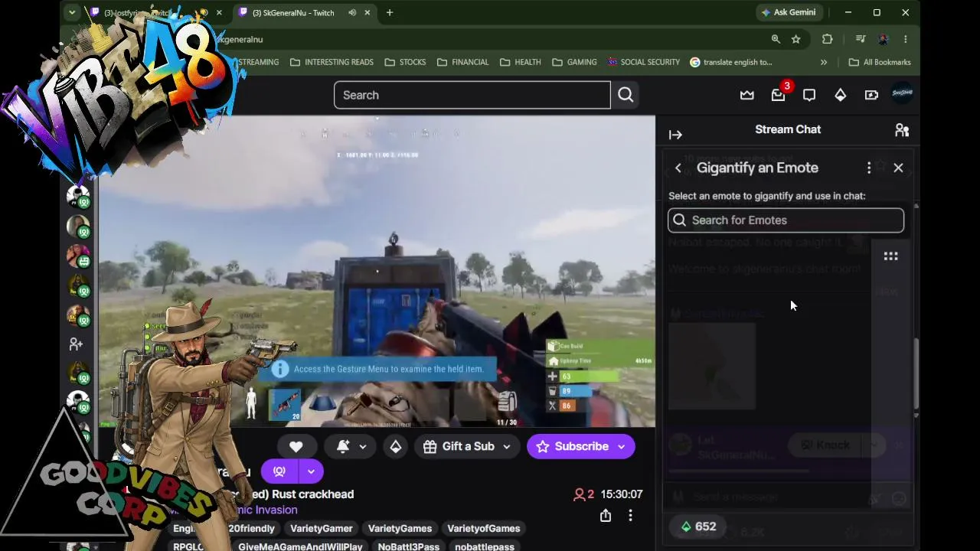980x551 pixels.
Task: Open the HEALTH bookmark folder
Action: pyautogui.click(x=520, y=62)
